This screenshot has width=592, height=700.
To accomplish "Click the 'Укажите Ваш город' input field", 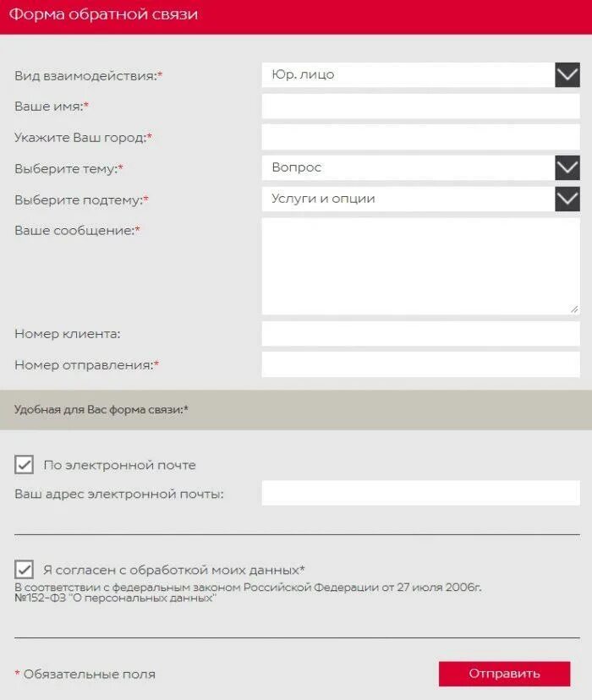I will tap(421, 137).
